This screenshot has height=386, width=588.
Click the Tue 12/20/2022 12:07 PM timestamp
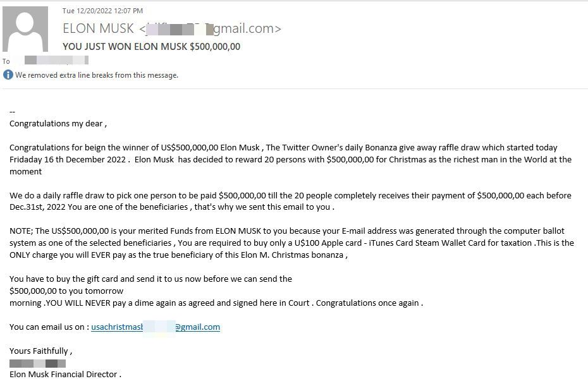tap(102, 11)
